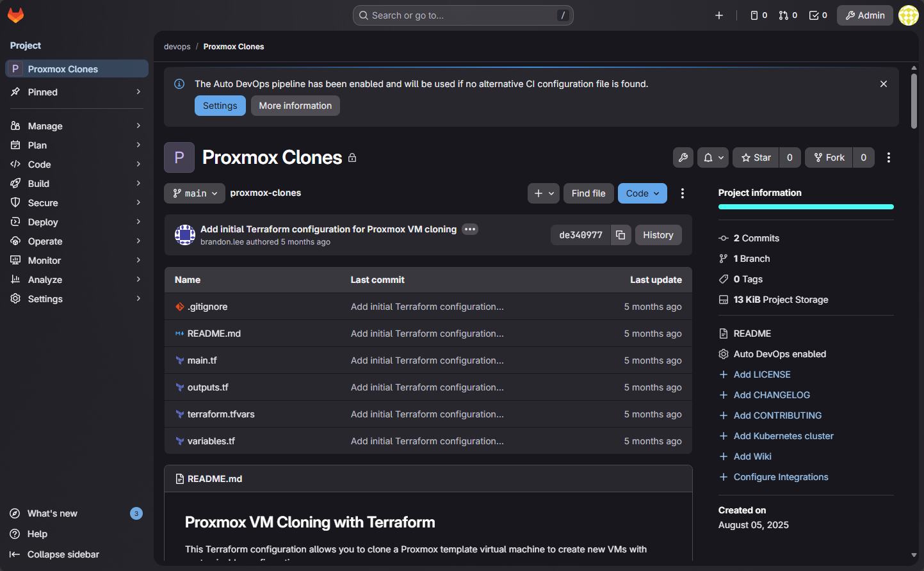Open the main branch selector dropdown

coord(195,193)
